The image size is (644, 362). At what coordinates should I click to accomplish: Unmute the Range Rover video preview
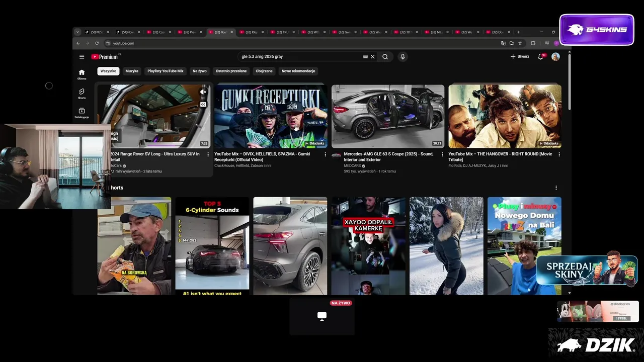pyautogui.click(x=203, y=92)
